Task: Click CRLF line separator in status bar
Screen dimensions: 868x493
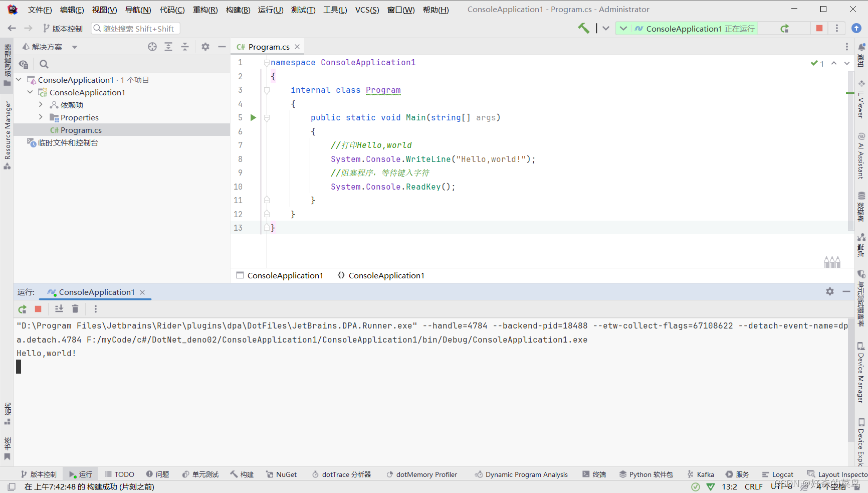Action: pyautogui.click(x=753, y=486)
